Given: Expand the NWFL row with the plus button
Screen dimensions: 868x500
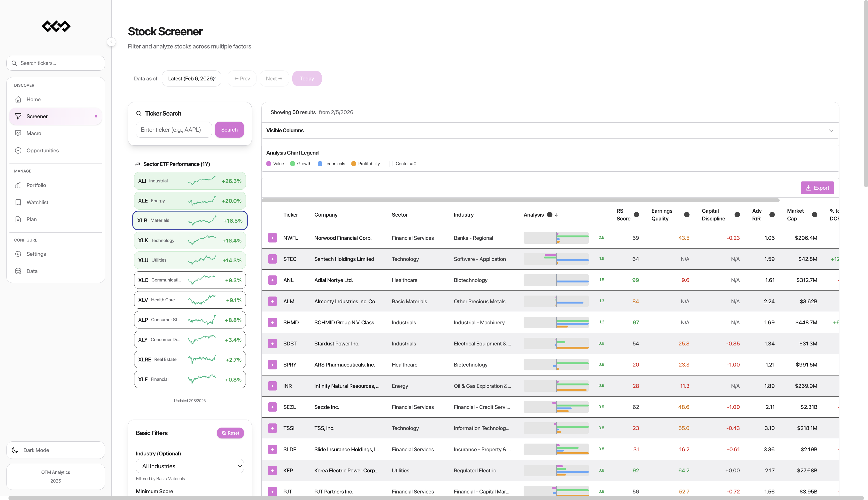Looking at the screenshot, I should [272, 238].
